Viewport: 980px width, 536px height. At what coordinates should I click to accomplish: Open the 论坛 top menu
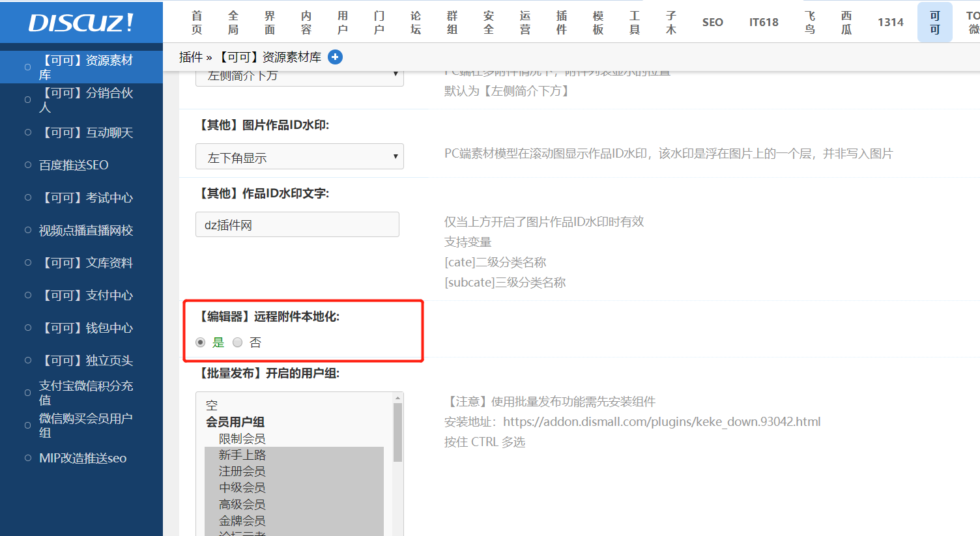[x=416, y=22]
